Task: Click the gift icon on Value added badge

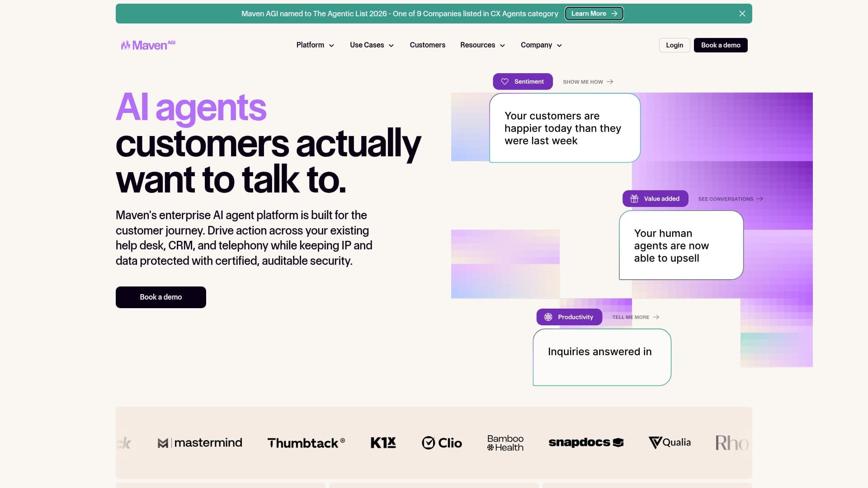Action: (x=634, y=199)
